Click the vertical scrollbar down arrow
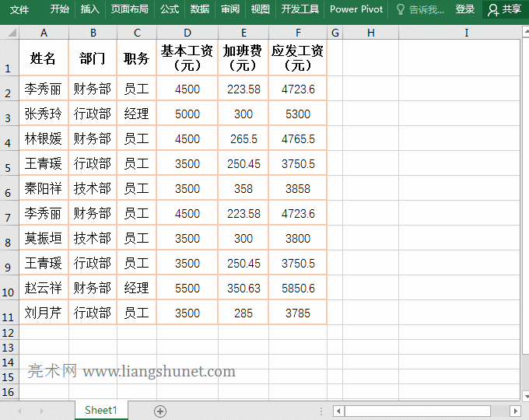The height and width of the screenshot is (420, 529). tap(526, 395)
